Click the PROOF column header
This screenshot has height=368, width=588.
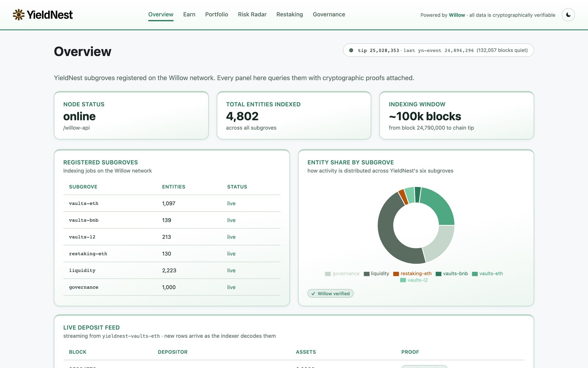410,352
